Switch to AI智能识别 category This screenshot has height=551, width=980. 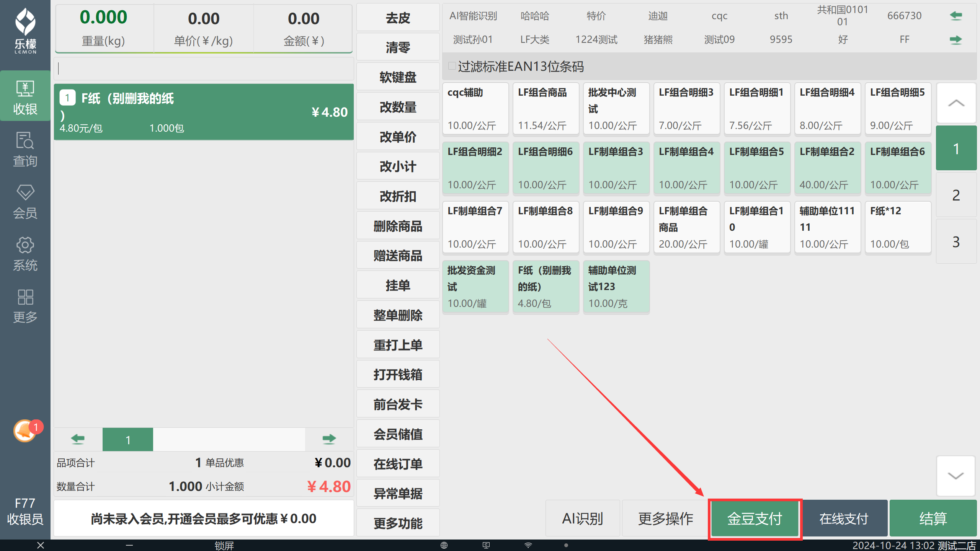coord(473,16)
